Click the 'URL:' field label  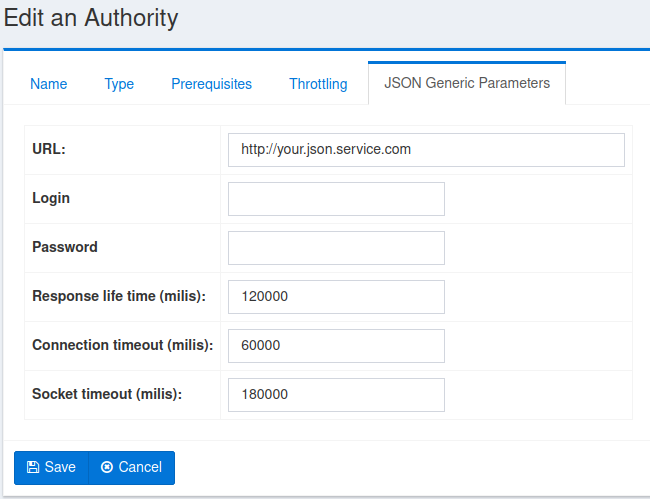click(x=49, y=149)
